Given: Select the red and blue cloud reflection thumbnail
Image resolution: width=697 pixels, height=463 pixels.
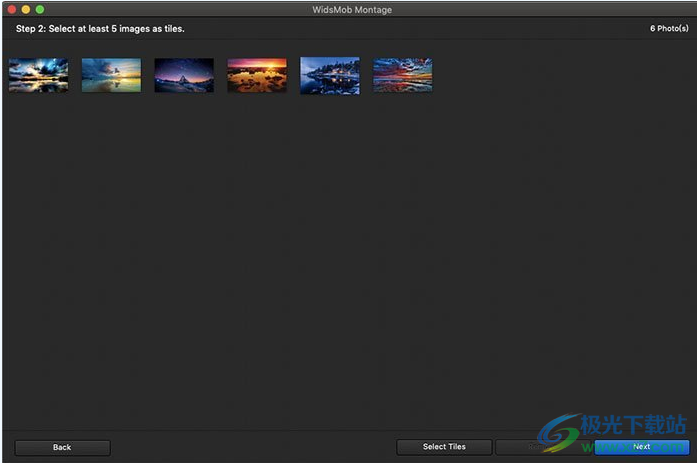Looking at the screenshot, I should tap(403, 75).
